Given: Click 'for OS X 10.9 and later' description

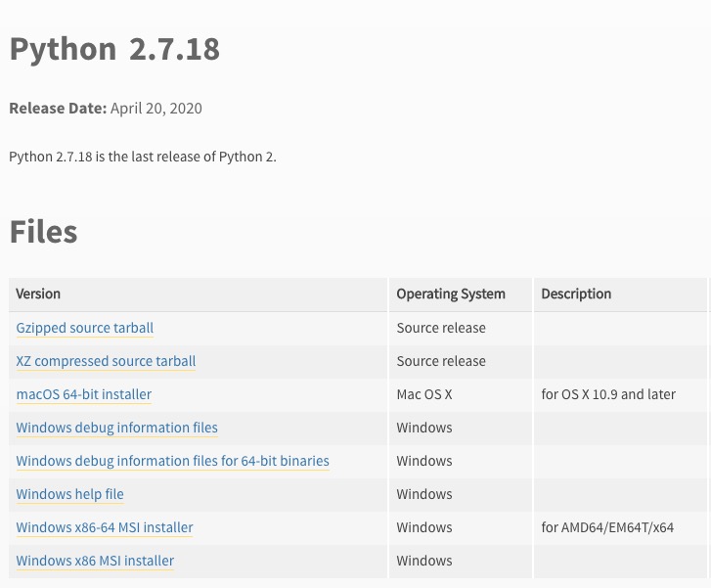Looking at the screenshot, I should tap(608, 394).
